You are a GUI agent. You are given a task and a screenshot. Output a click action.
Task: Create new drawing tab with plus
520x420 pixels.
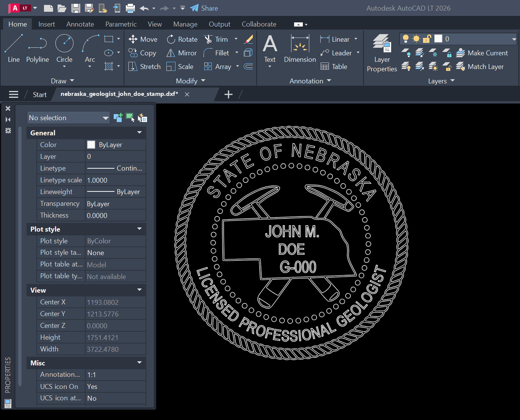[x=229, y=94]
